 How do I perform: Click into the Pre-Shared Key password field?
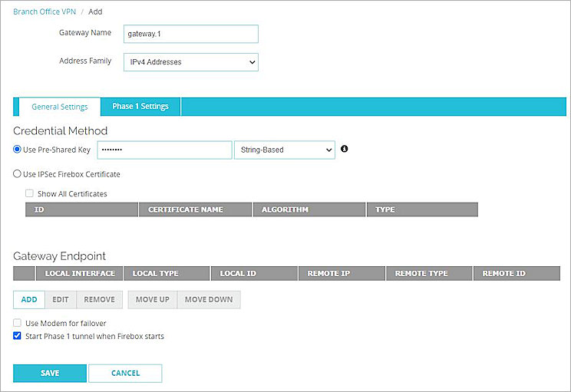click(164, 150)
